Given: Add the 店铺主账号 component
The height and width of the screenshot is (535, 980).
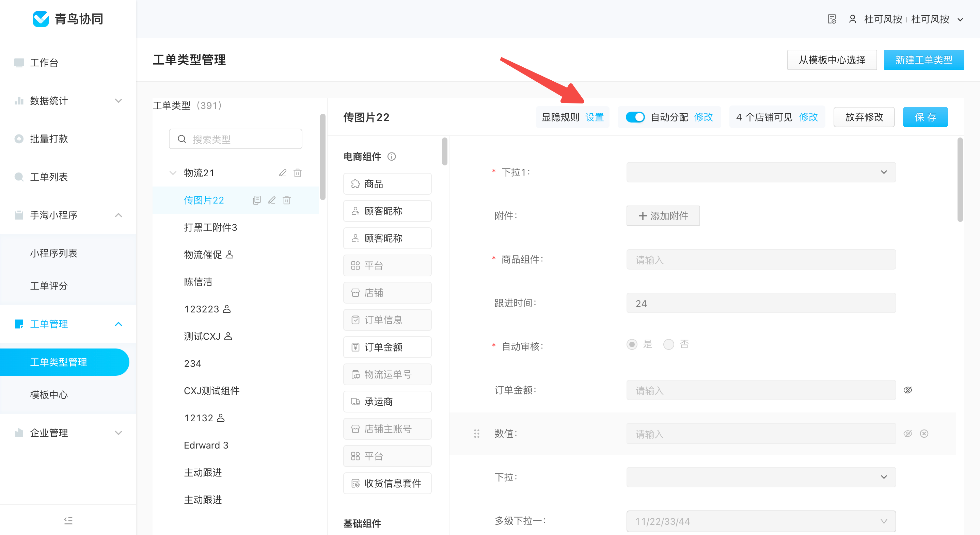Looking at the screenshot, I should [x=387, y=429].
